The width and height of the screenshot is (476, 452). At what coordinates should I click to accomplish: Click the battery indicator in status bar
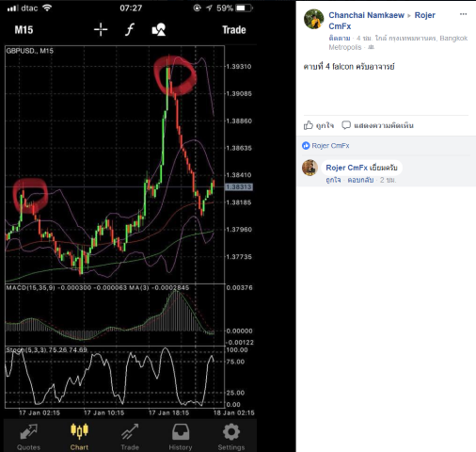coord(245,8)
